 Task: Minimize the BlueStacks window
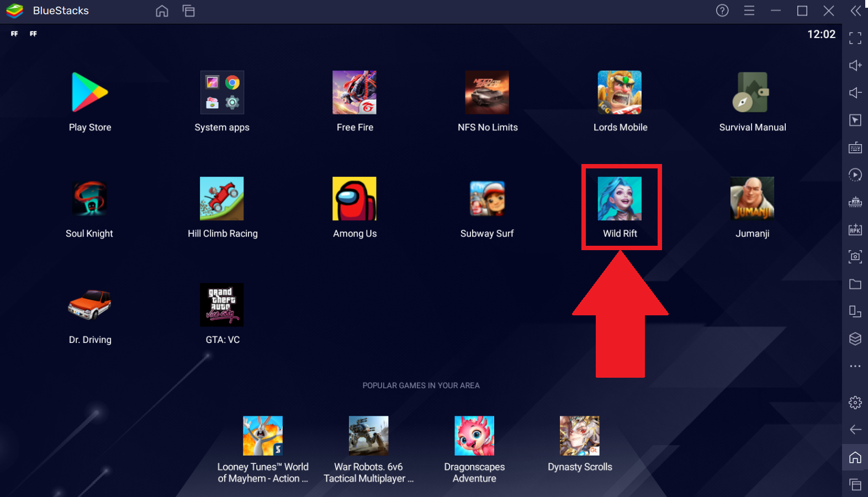(776, 10)
